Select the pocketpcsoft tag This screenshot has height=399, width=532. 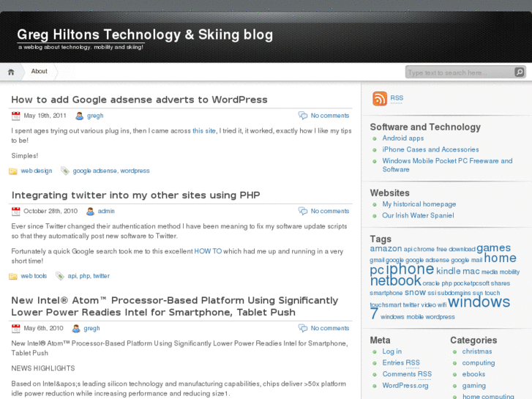coord(471,283)
